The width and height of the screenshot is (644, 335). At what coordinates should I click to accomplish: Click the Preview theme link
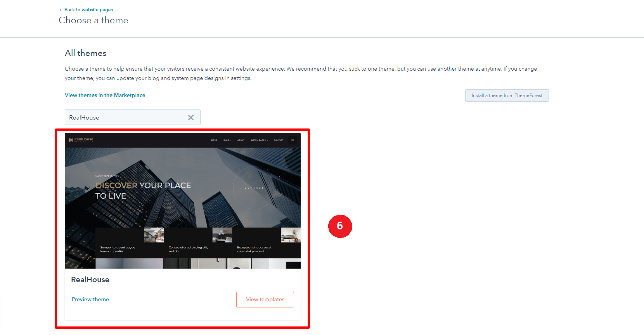90,299
